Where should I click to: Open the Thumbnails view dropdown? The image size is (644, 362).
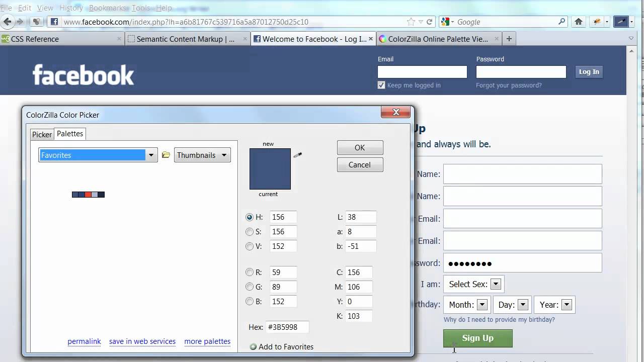[x=202, y=155]
